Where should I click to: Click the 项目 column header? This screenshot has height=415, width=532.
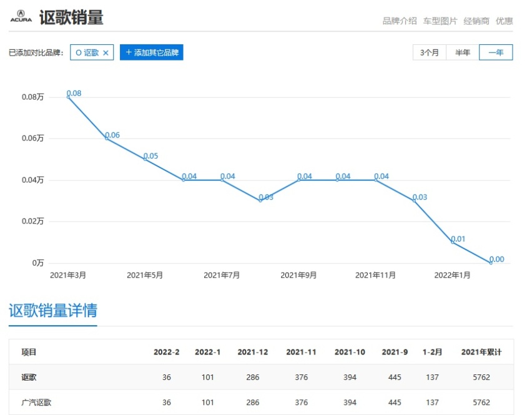click(x=29, y=352)
